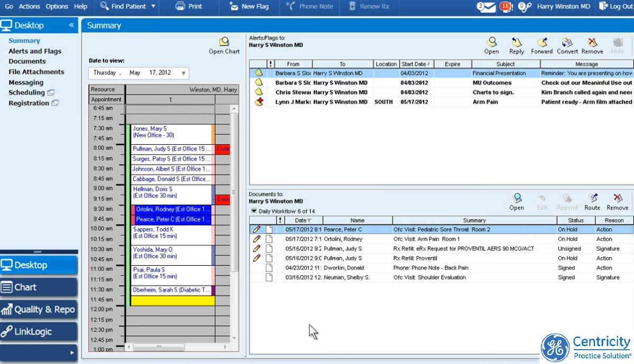
Task: Collapse the Desktop sidebar with double chevron
Action: coord(72,25)
